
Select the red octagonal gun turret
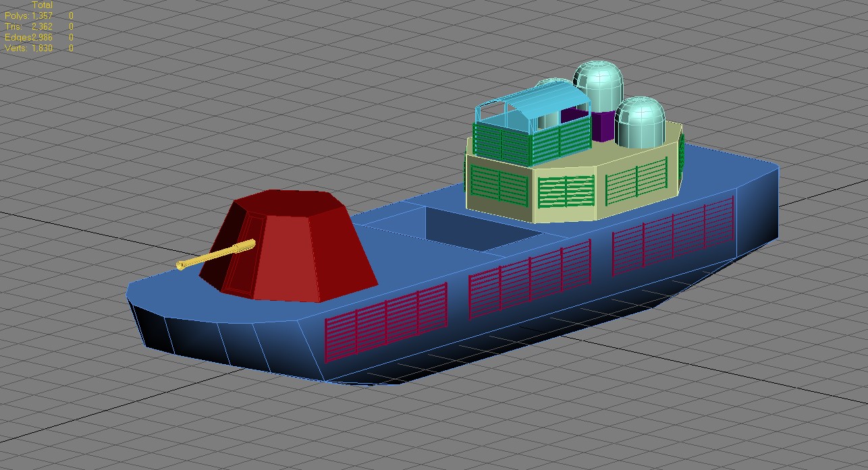tap(297, 246)
